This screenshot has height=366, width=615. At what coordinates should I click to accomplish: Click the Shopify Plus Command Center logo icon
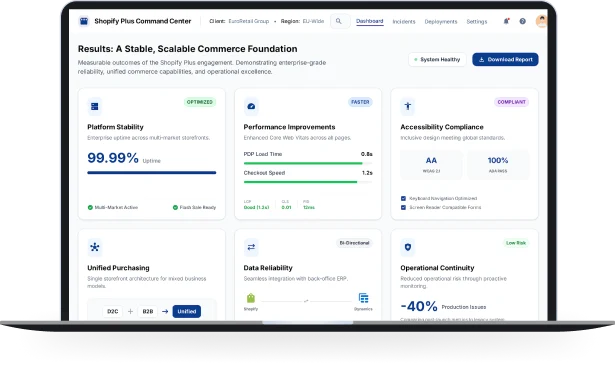pos(84,21)
